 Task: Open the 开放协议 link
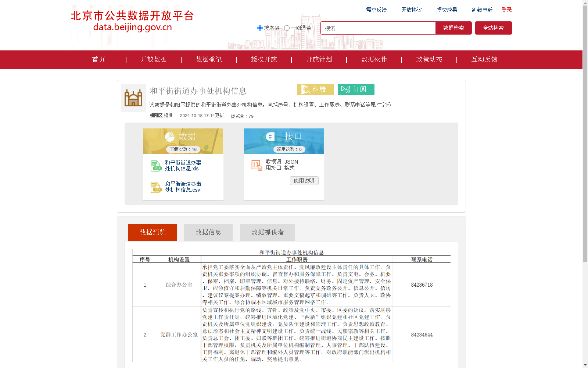(x=412, y=10)
